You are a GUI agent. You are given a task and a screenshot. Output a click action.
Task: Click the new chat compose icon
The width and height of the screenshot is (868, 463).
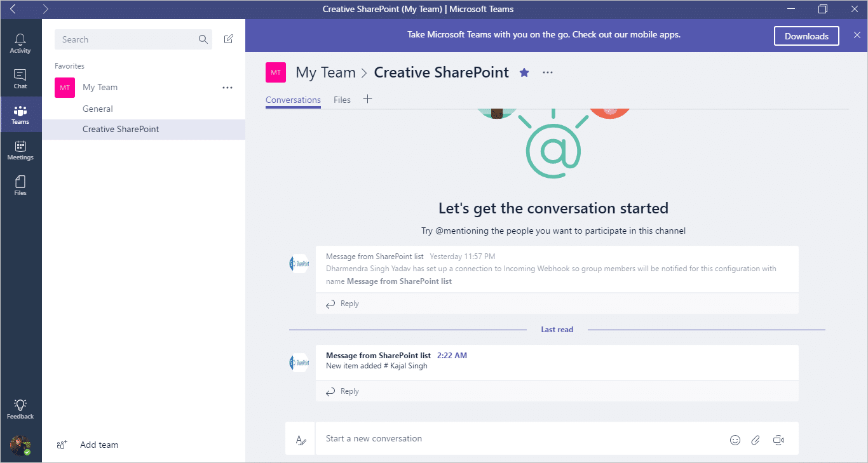[229, 39]
